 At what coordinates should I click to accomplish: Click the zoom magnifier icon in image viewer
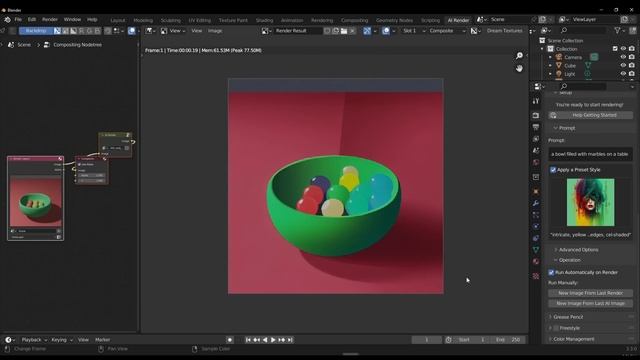(x=519, y=56)
